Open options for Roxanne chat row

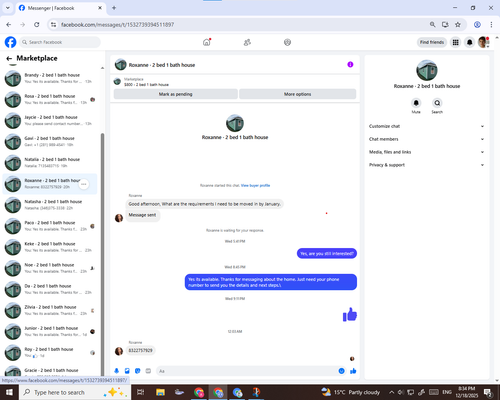pyautogui.click(x=84, y=184)
